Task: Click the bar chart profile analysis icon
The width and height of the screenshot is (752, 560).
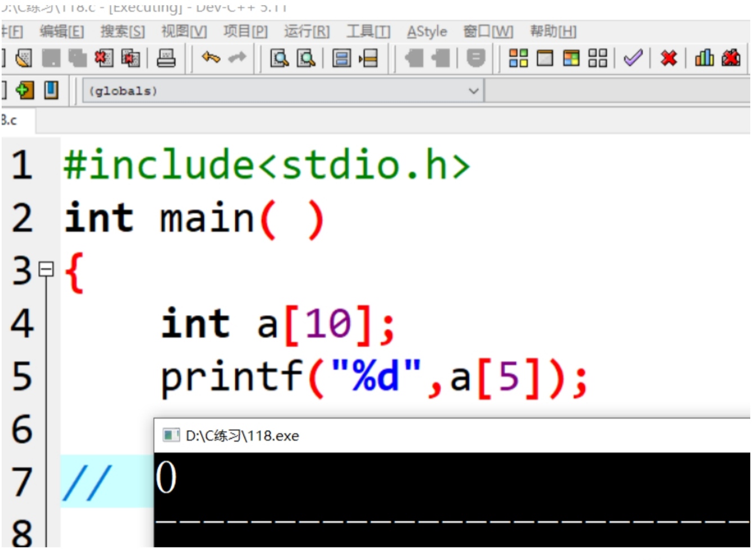Action: 704,58
